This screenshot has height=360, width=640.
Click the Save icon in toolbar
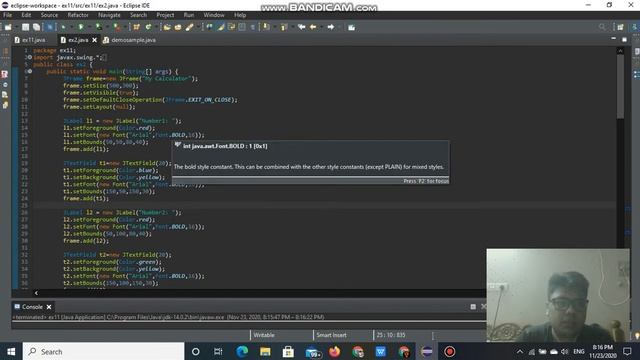tap(25, 27)
